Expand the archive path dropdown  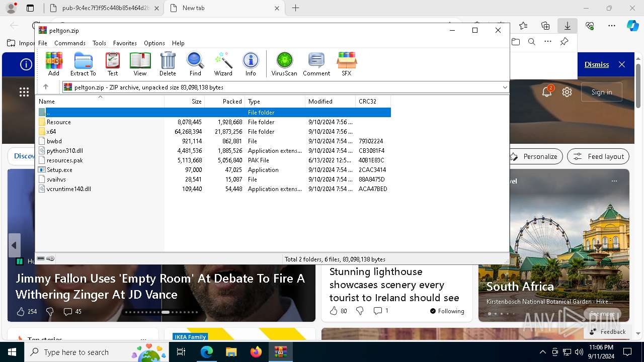pos(505,87)
